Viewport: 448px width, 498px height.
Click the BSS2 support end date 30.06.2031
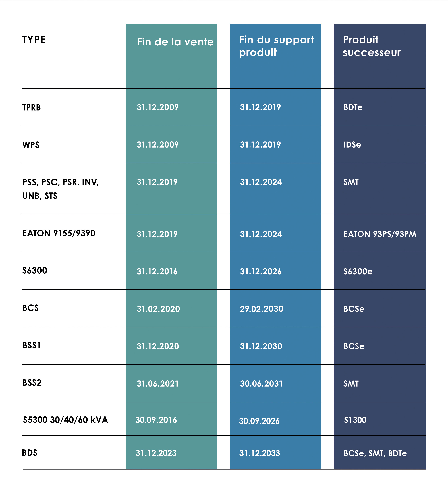tap(261, 384)
